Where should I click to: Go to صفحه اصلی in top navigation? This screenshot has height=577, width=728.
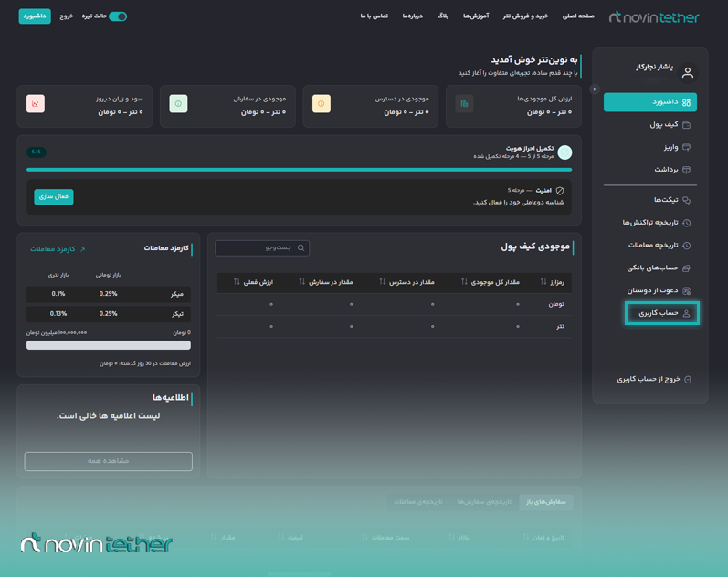pyautogui.click(x=578, y=16)
